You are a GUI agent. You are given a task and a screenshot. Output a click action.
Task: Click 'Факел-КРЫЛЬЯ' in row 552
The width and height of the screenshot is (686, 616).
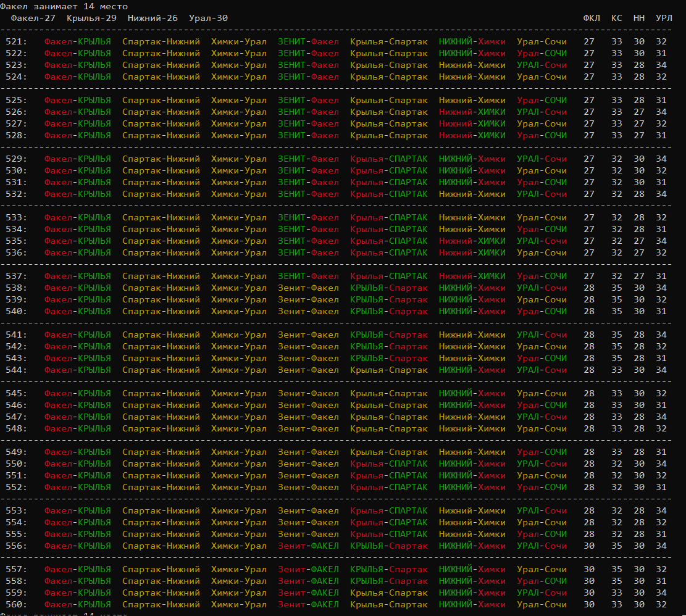pyautogui.click(x=77, y=488)
